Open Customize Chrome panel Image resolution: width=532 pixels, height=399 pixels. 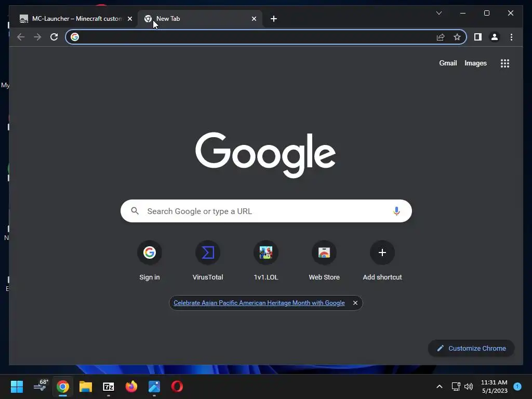pos(471,349)
